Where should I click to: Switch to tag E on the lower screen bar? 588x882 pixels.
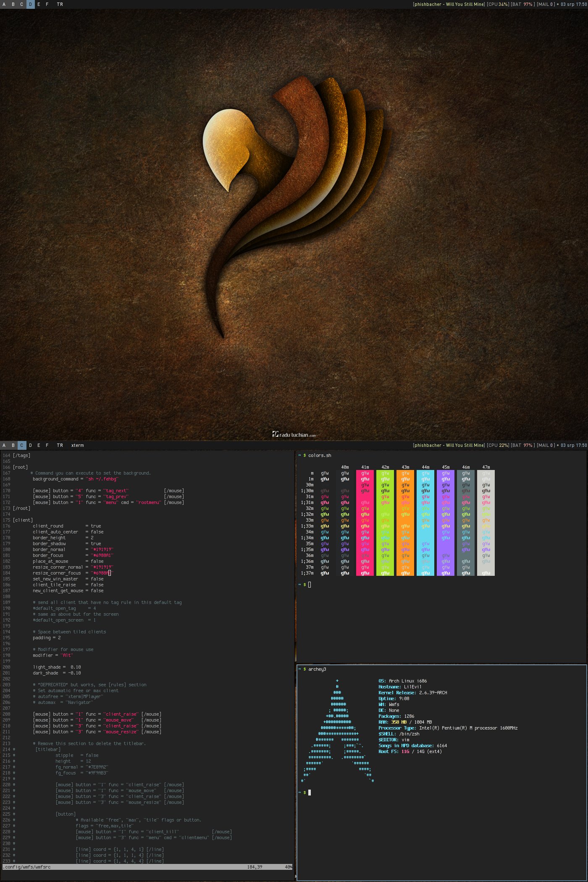(x=39, y=445)
